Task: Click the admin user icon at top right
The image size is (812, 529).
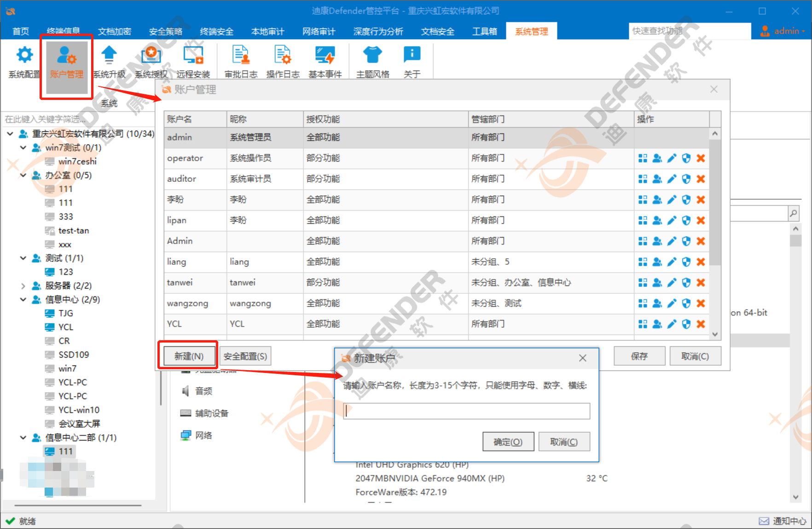Action: click(765, 31)
